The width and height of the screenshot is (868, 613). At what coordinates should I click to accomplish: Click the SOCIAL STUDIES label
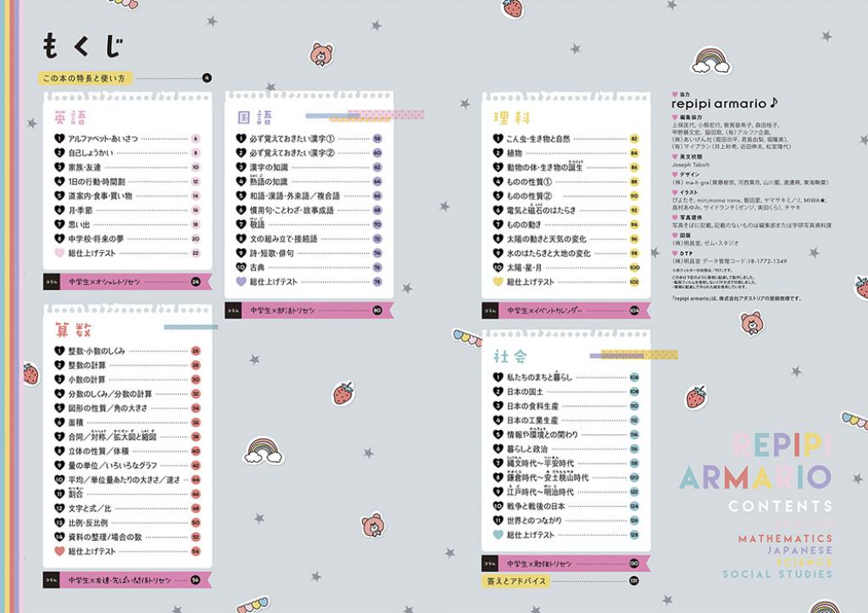[x=777, y=574]
